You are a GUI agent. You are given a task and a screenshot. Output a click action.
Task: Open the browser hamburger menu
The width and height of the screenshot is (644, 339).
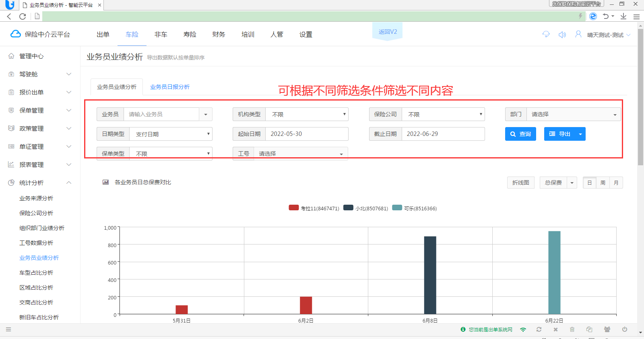coord(636,16)
